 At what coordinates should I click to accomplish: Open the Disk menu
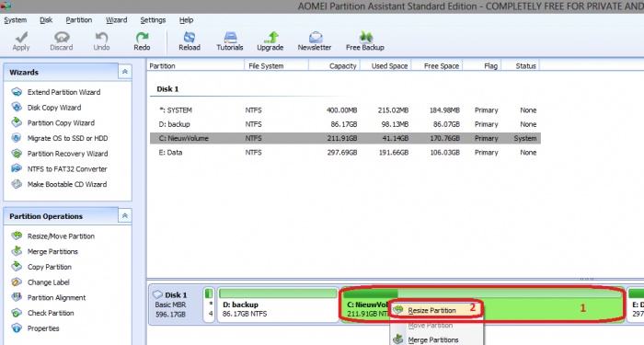click(x=46, y=19)
